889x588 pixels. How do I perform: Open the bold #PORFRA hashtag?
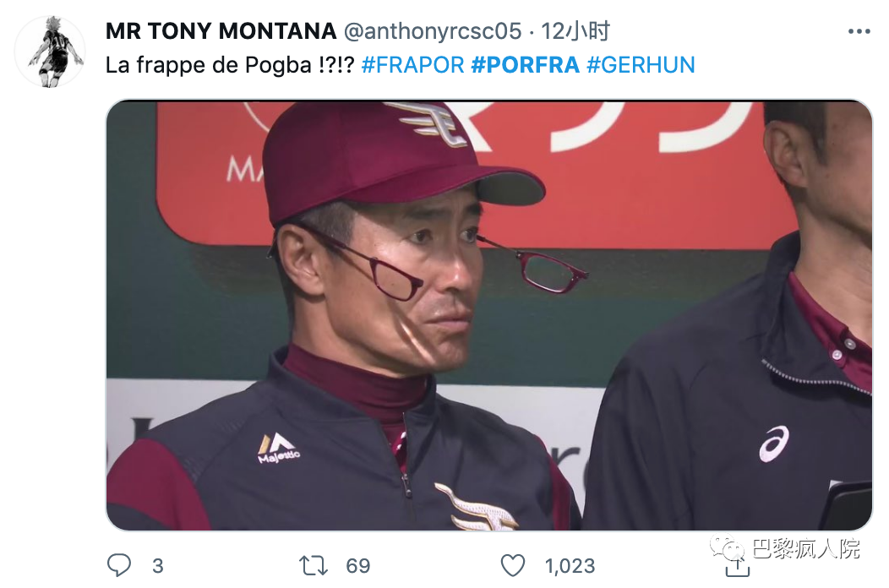click(525, 65)
